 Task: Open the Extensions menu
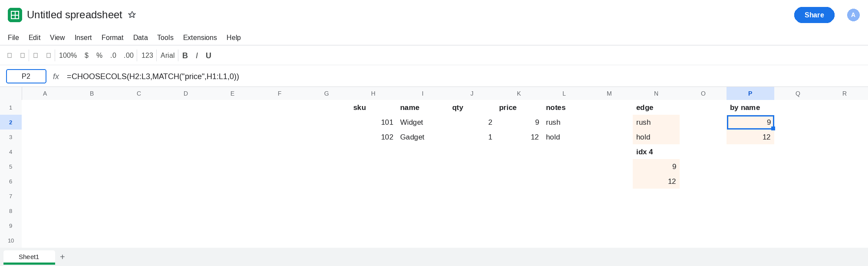pos(200,37)
